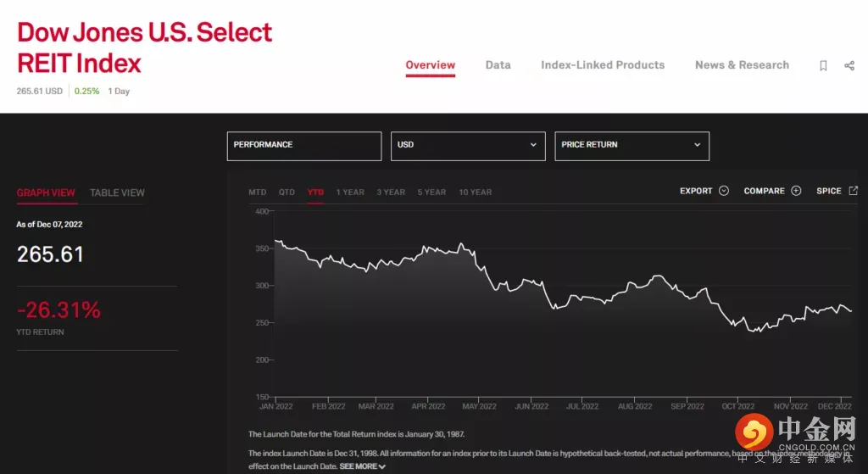
Task: Select the MTD time range
Action: pos(258,192)
